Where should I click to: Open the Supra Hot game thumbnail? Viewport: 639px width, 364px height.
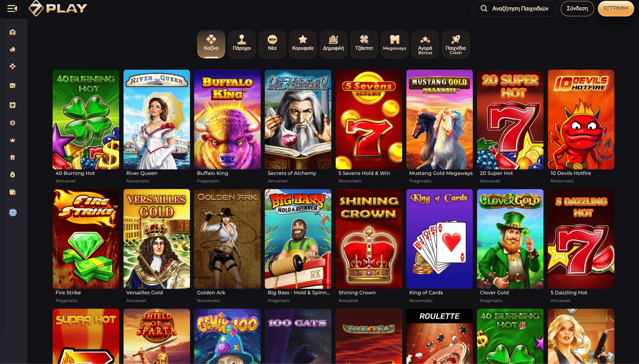tap(86, 336)
